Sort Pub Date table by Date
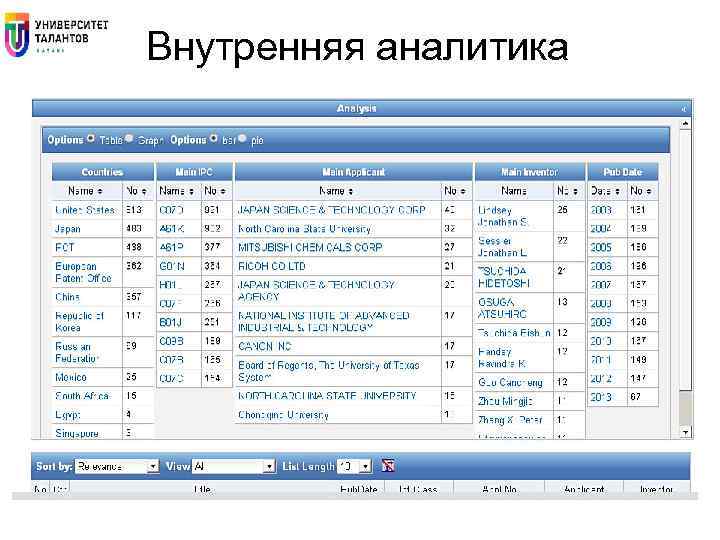 coord(606,191)
